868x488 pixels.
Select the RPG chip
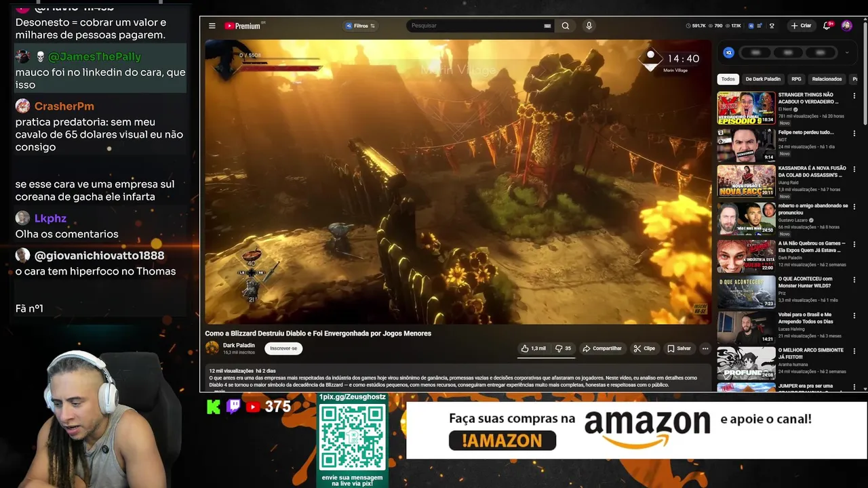(x=796, y=79)
